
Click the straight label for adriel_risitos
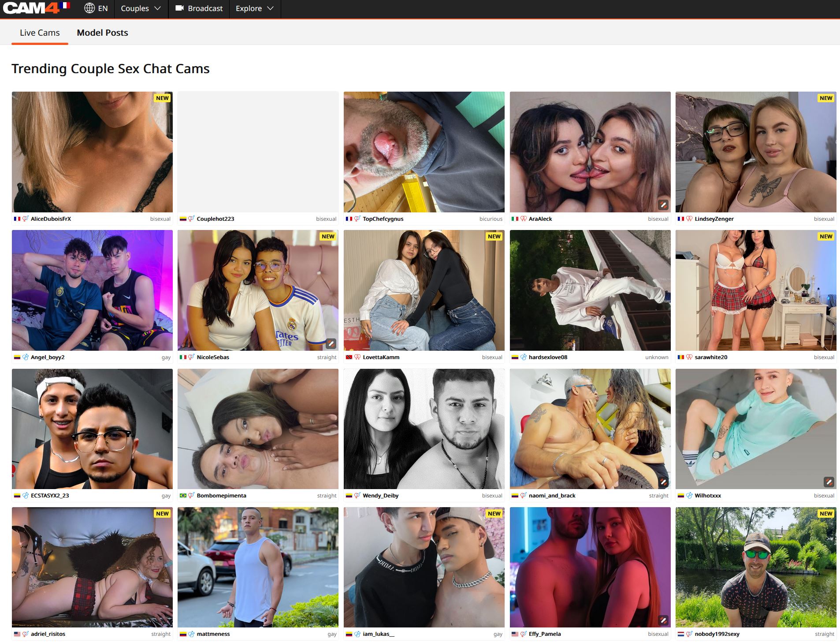pos(161,634)
